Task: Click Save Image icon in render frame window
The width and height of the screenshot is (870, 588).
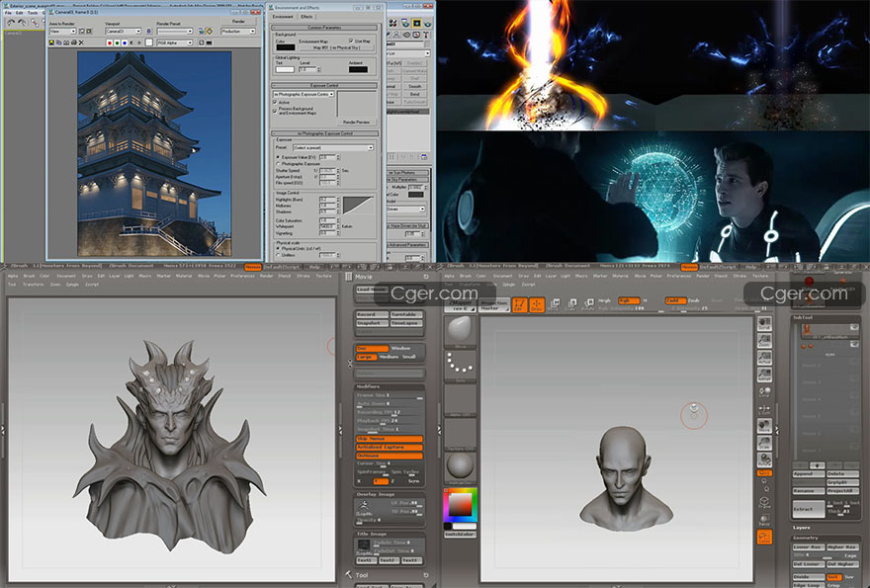Action: (52, 42)
